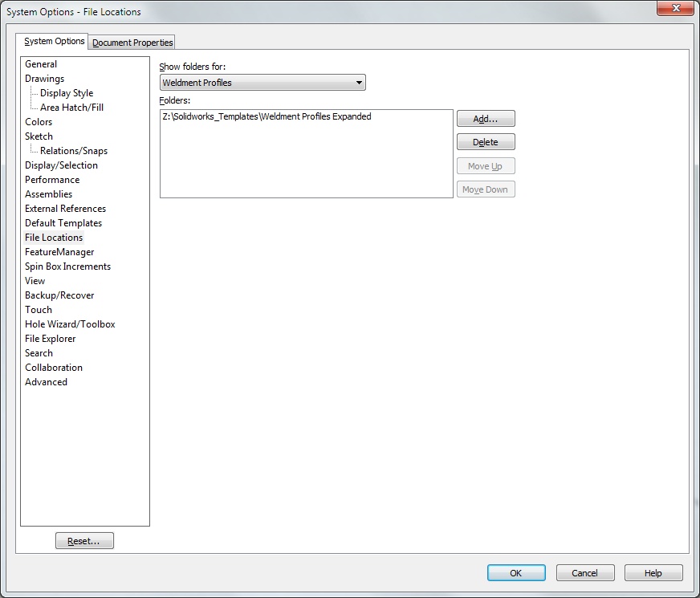Confirm settings with OK button
This screenshot has height=598, width=700.
pyautogui.click(x=516, y=573)
